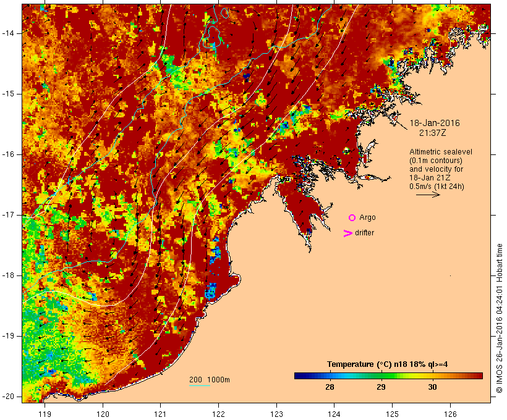This screenshot has height=420, width=507.
Task: Click the IMOS copyright timestamp text
Action: click(499, 319)
